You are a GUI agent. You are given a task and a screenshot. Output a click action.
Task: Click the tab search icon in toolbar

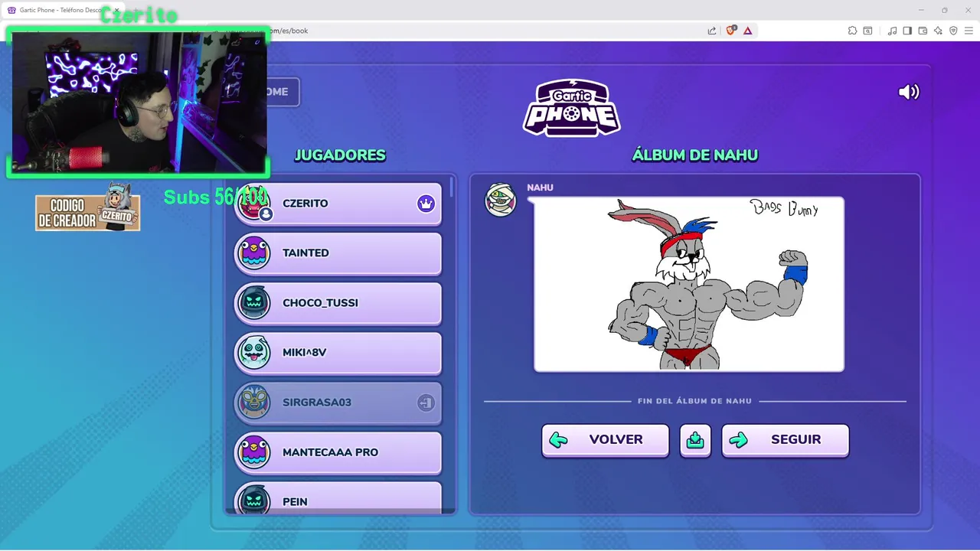point(867,31)
